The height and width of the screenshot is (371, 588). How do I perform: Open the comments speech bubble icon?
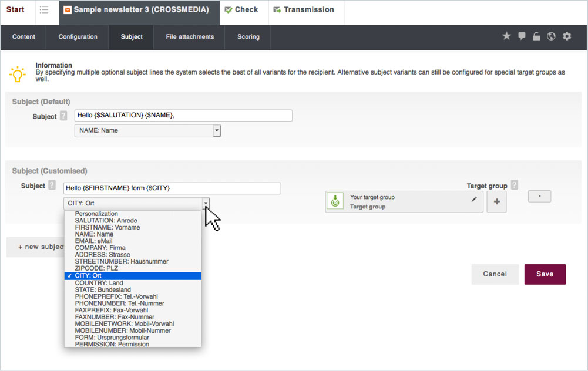pyautogui.click(x=522, y=36)
